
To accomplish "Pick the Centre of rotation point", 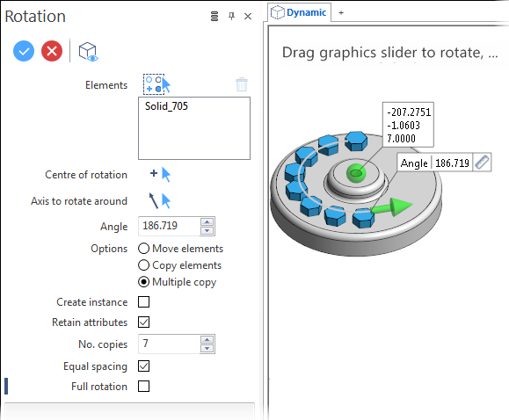I will click(x=160, y=175).
